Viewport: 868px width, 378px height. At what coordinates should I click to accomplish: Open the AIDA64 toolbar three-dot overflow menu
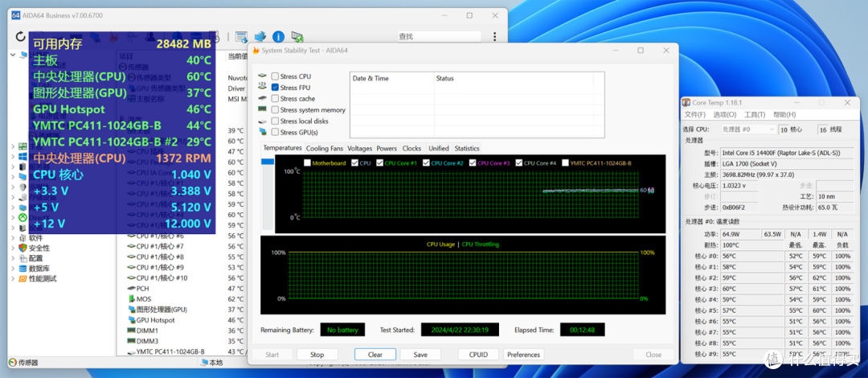[x=493, y=36]
